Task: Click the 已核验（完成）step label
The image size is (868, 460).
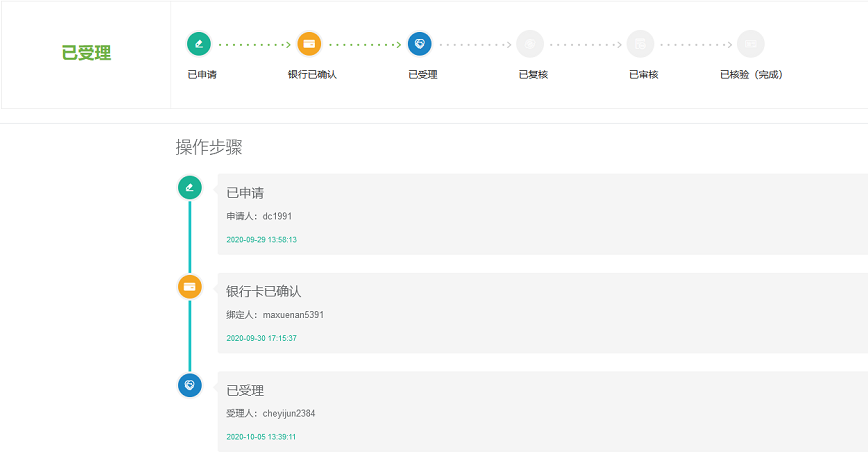Action: click(751, 75)
